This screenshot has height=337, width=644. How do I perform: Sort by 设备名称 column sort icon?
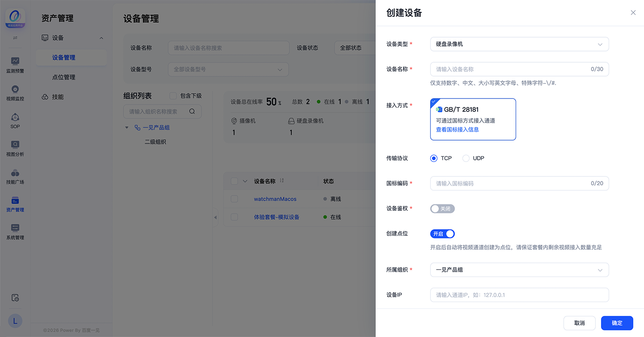pyautogui.click(x=282, y=181)
